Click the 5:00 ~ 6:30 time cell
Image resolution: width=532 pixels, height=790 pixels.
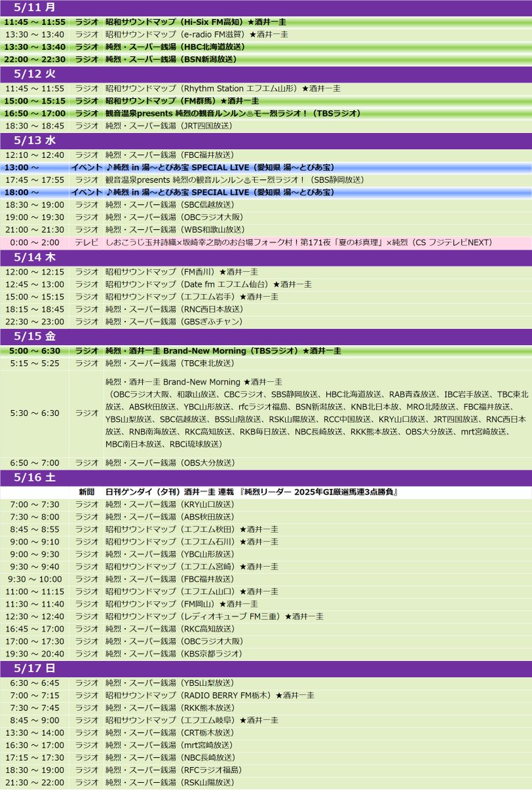point(34,351)
